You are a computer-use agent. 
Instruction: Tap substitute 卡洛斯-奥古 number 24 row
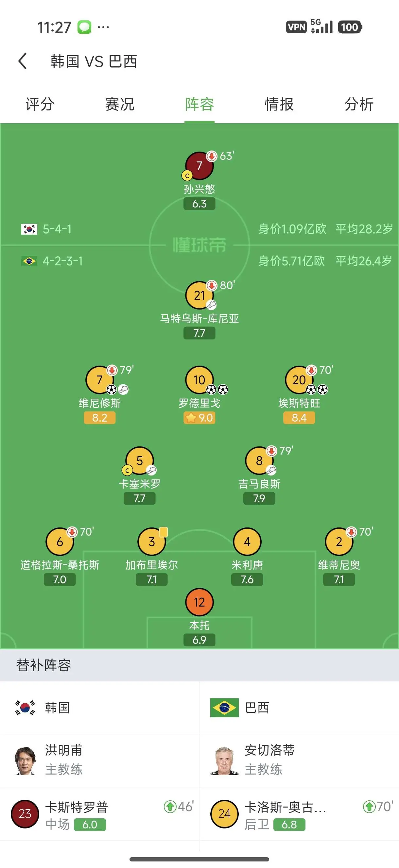(299, 814)
